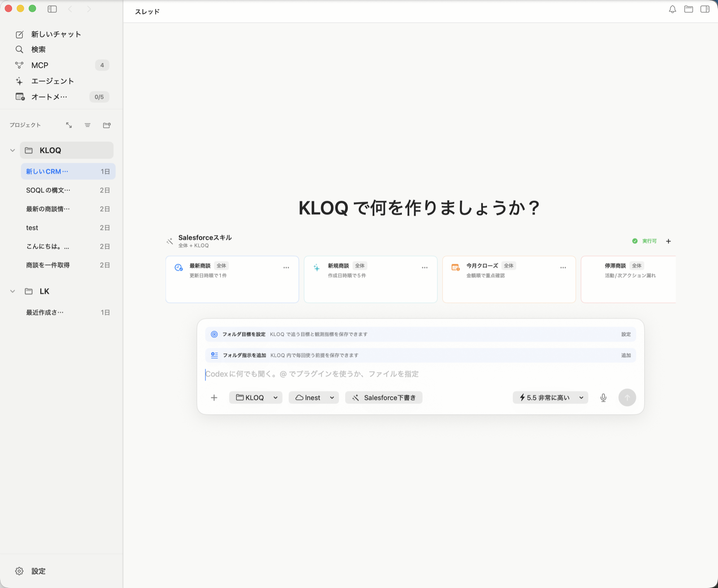Screen dimensions: 718x588
Task: Click the Salesforce下書き button
Action: tap(384, 398)
